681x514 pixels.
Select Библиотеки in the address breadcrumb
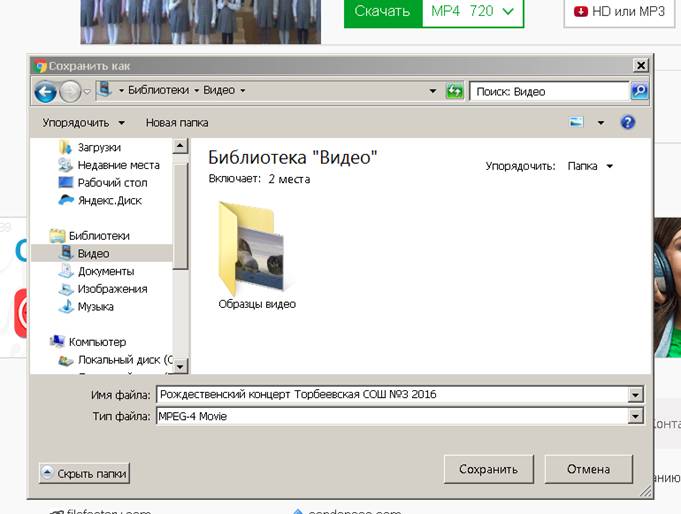159,90
